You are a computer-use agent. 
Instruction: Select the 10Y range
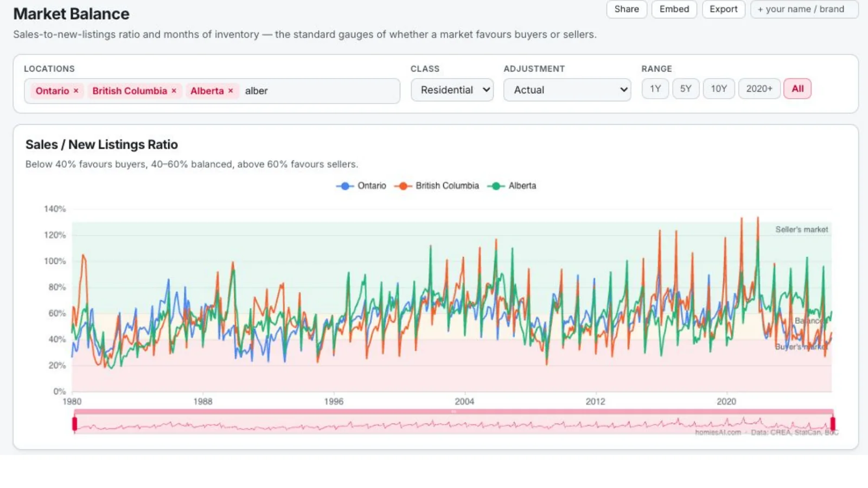pyautogui.click(x=719, y=89)
